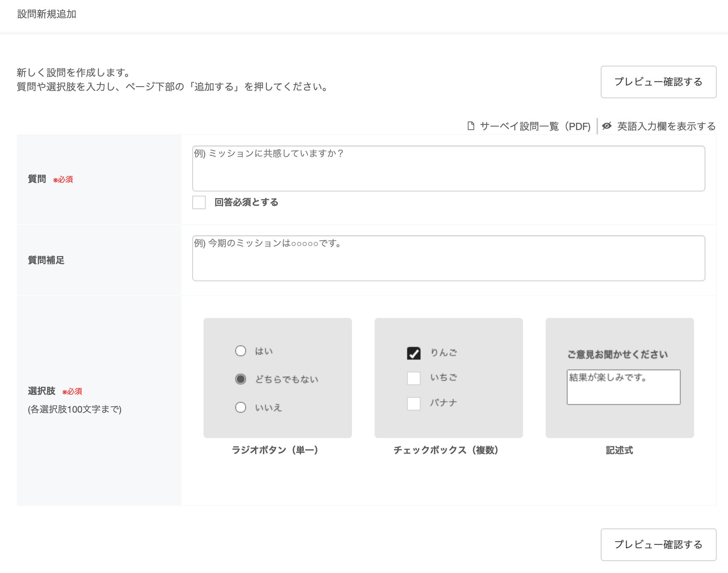Click the 選択肢 field label

[42, 391]
